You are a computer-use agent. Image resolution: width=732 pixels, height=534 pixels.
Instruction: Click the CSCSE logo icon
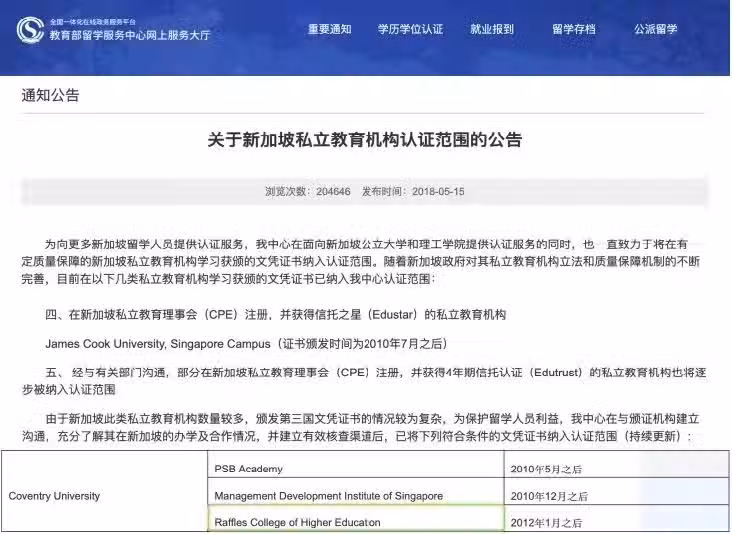point(30,29)
